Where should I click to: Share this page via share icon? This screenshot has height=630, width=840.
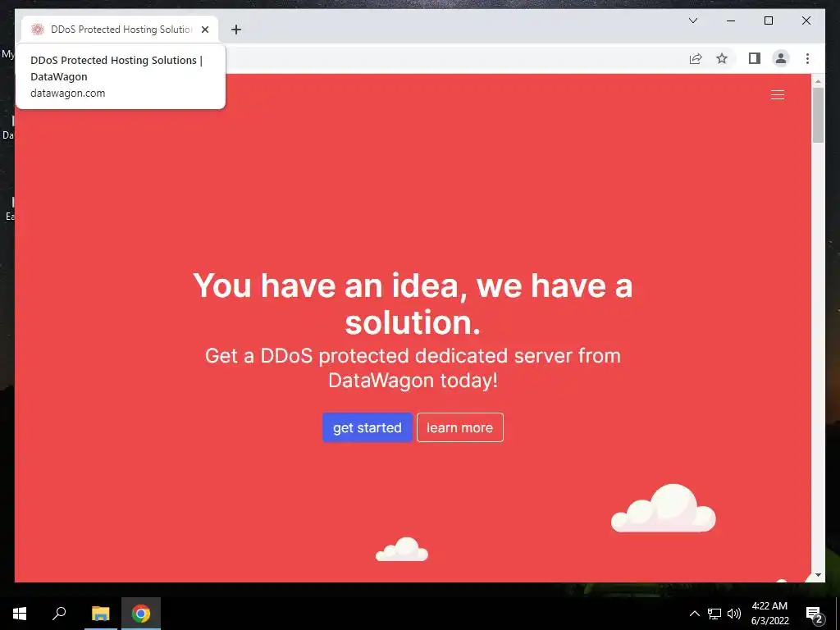(696, 58)
